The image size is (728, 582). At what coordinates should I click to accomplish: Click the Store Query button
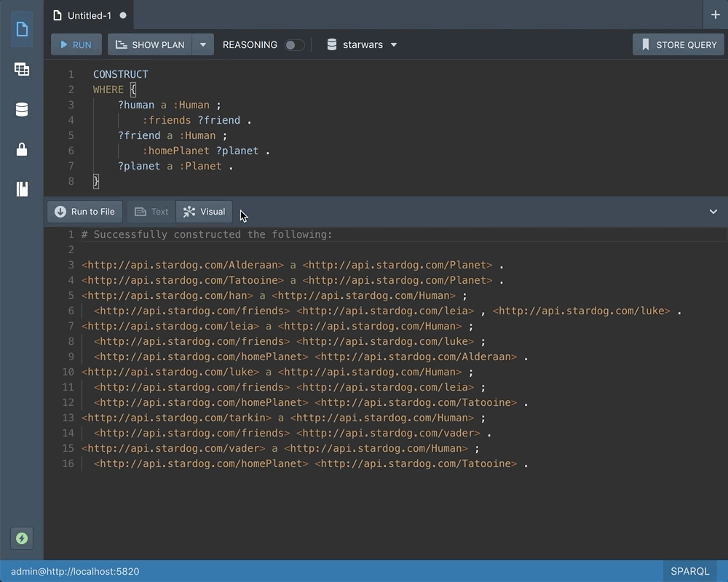[x=678, y=44]
